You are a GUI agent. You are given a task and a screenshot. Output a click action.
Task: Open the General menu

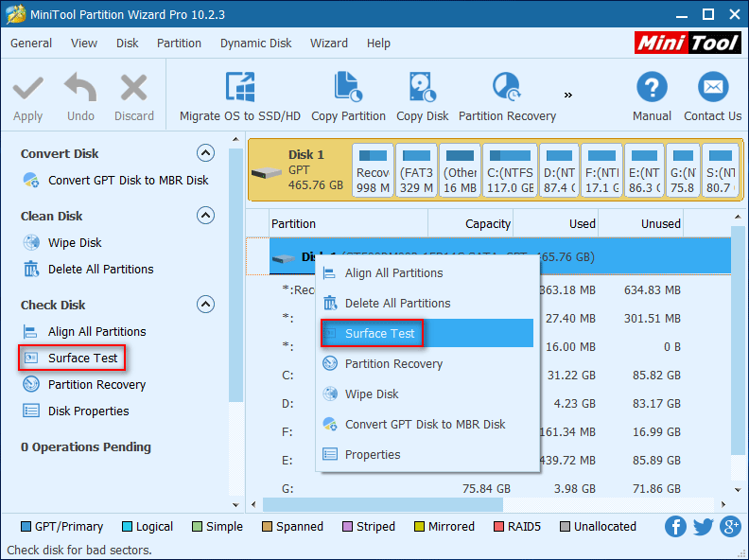pos(31,43)
